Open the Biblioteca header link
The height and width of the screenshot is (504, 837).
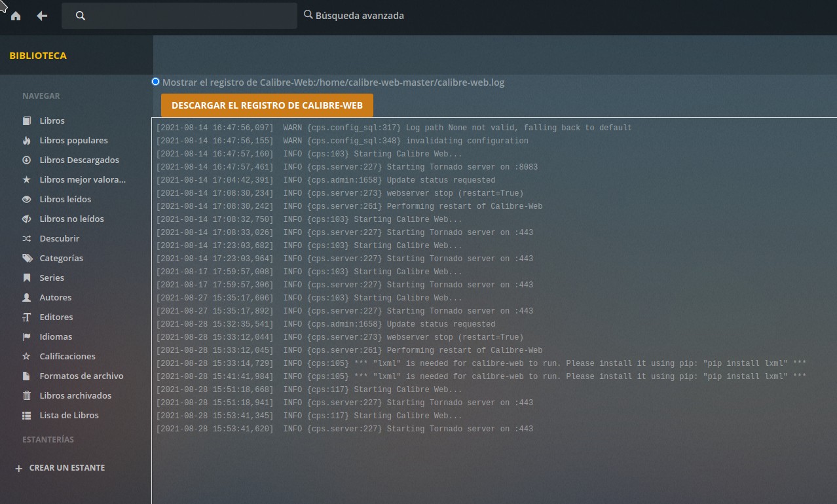(38, 56)
